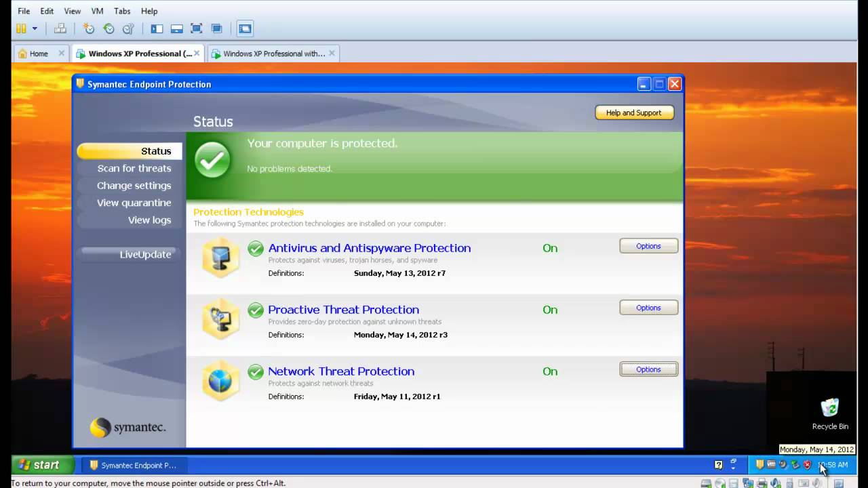Toggle the VMware library sidebar view icon
The image size is (868, 488).
click(x=157, y=28)
